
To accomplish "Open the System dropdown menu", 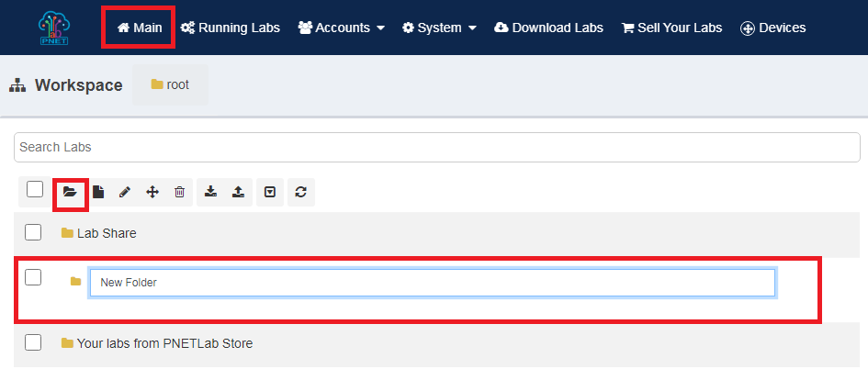I will (x=439, y=28).
